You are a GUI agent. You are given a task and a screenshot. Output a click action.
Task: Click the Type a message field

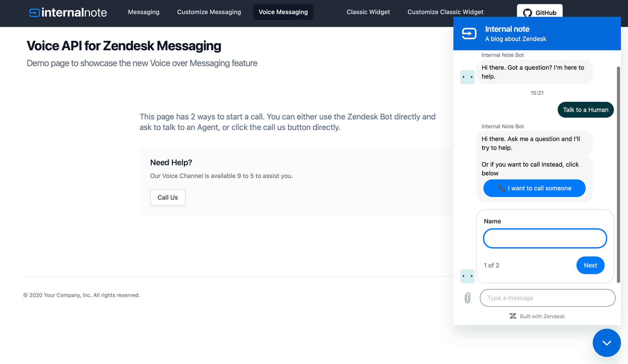coord(547,298)
